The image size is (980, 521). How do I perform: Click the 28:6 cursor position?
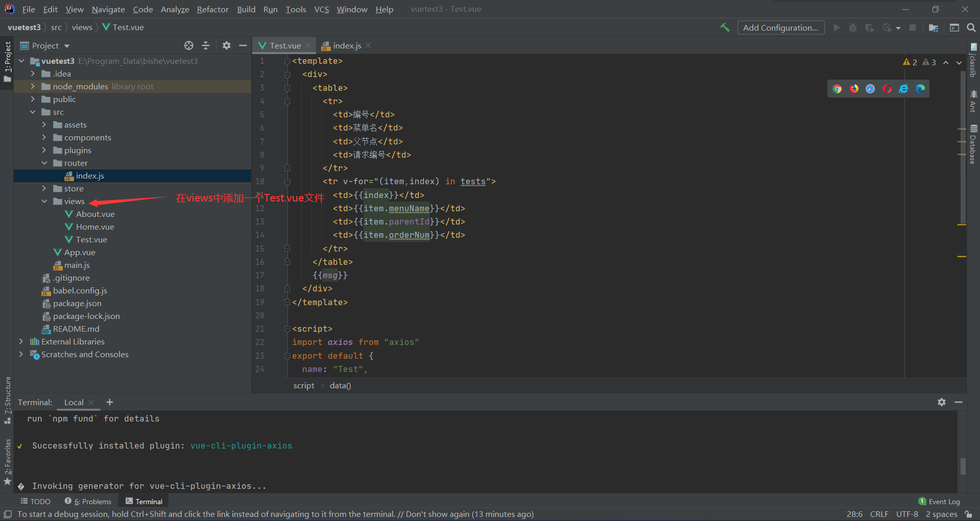click(854, 514)
